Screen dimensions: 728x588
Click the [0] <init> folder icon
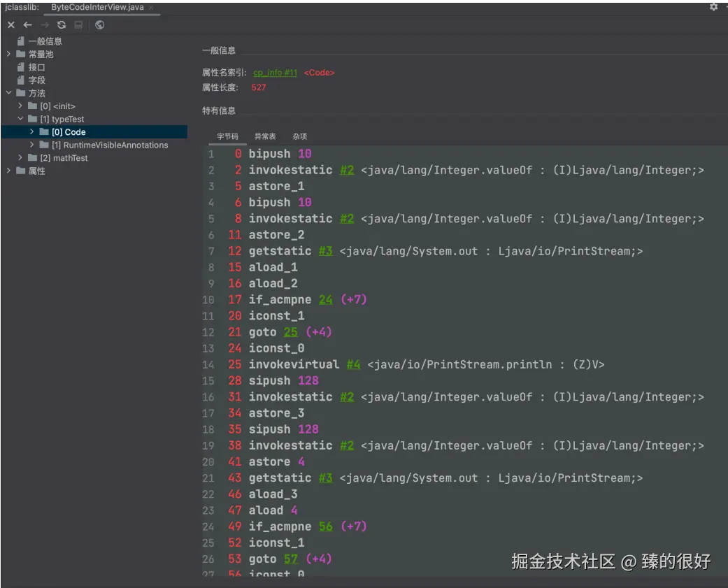tap(32, 106)
